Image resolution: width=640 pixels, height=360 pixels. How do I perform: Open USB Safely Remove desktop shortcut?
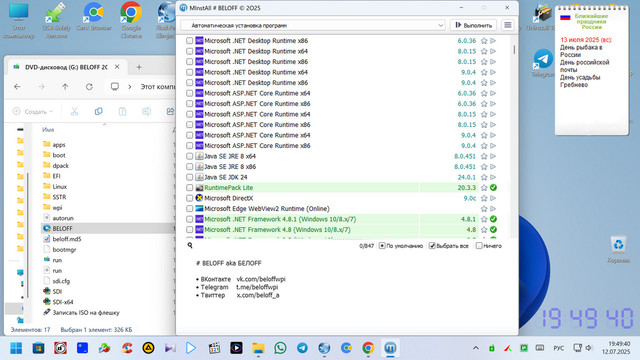click(x=56, y=20)
